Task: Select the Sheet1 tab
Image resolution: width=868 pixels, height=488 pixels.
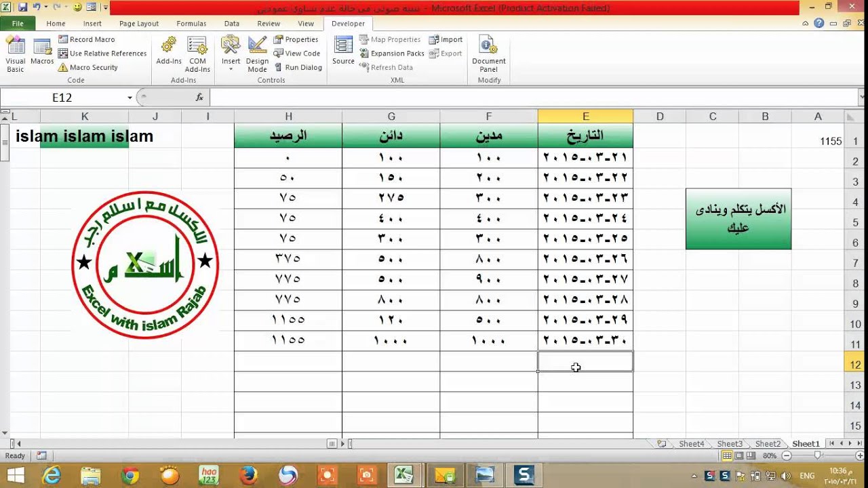Action: [x=806, y=444]
